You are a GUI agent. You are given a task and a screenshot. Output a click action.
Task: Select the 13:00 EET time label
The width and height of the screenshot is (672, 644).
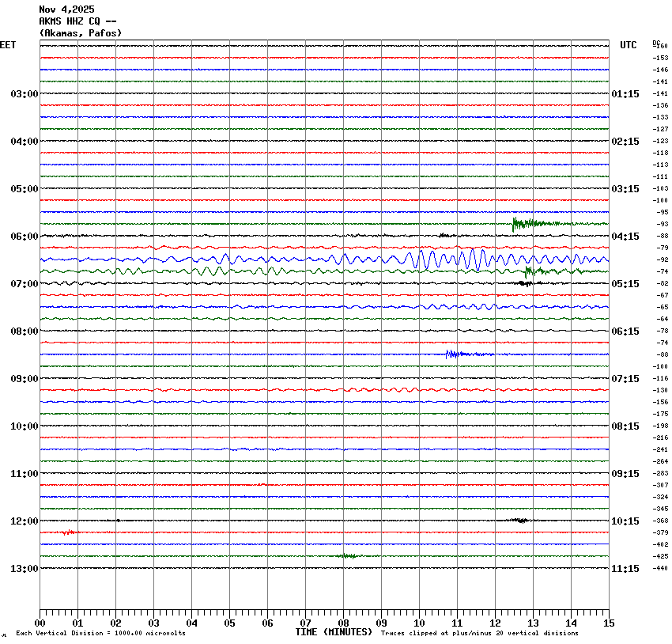[24, 569]
